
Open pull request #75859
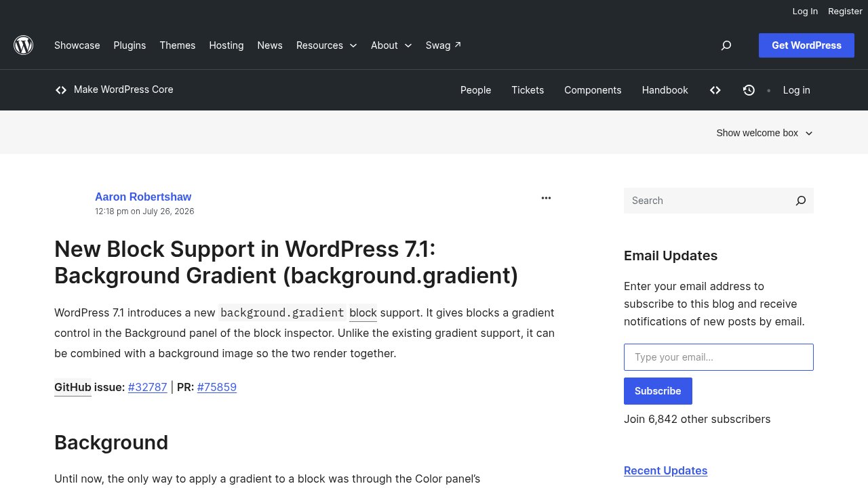216,387
